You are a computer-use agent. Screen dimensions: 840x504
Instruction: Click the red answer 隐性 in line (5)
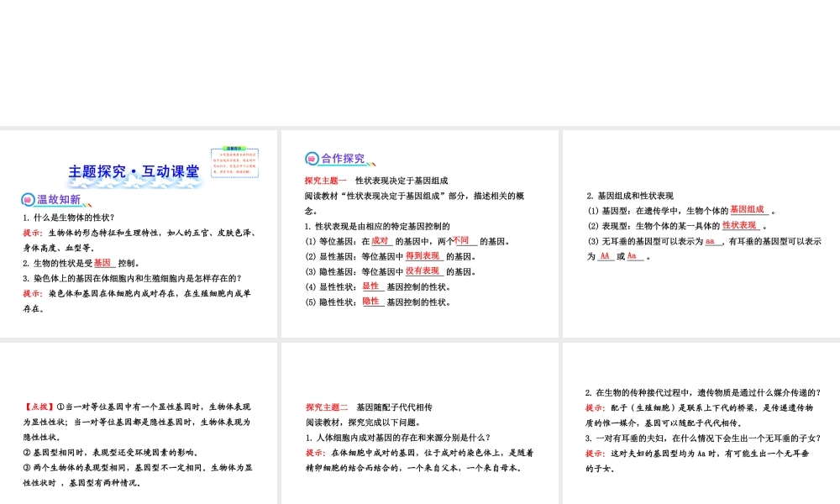[x=370, y=301]
